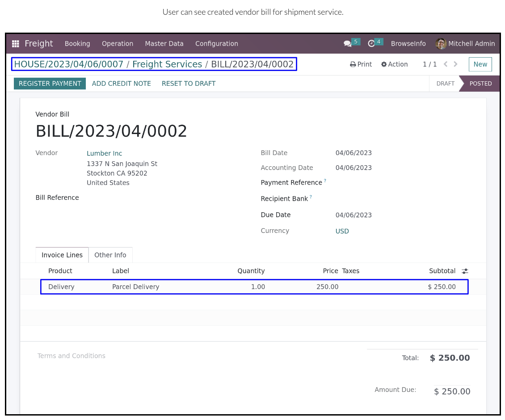Screen dimensions: 505x420
Task: Go to previous record arrow
Action: coord(446,64)
